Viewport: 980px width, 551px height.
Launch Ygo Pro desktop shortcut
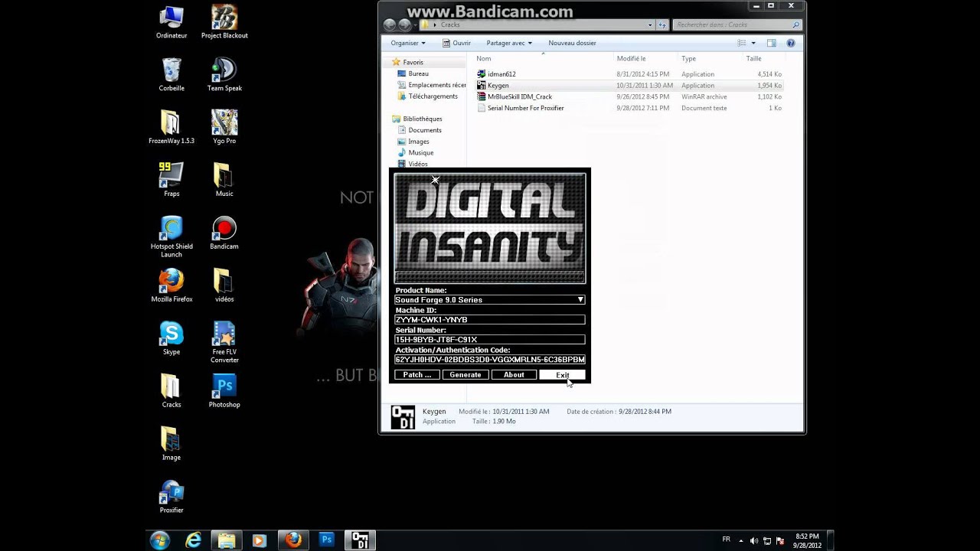pyautogui.click(x=224, y=128)
